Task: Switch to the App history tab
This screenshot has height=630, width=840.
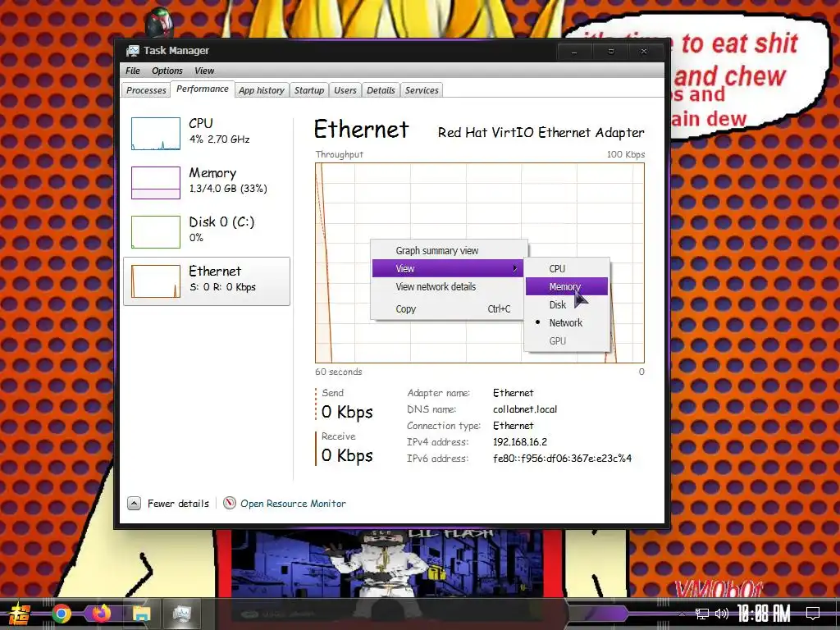Action: (262, 90)
